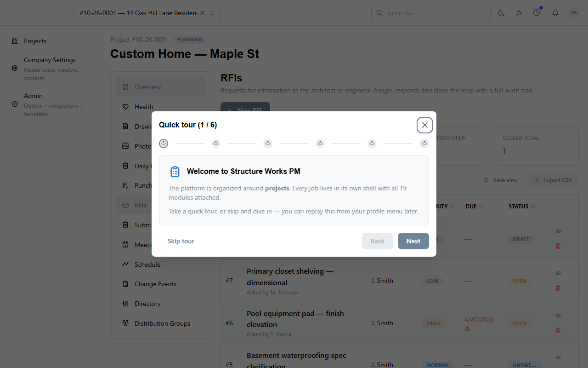Screen dimensions: 588x368
Task: Open Projects in the left sidebar
Action: [x=51, y=41]
